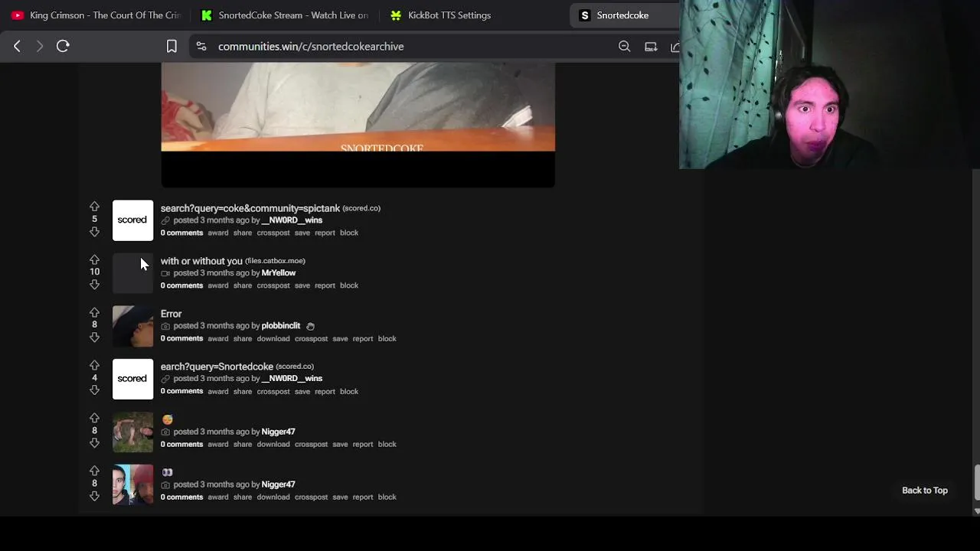Open the zoom magnifier icon in address bar
Viewport: 980px width, 551px height.
625,47
